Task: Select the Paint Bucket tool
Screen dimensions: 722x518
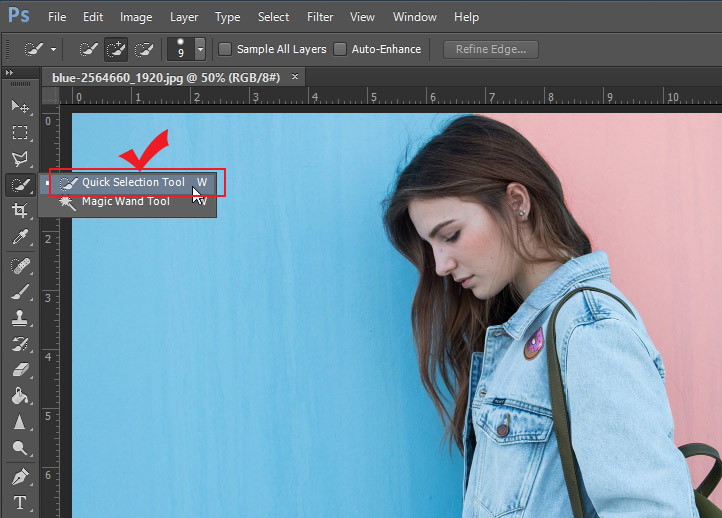Action: [20, 396]
